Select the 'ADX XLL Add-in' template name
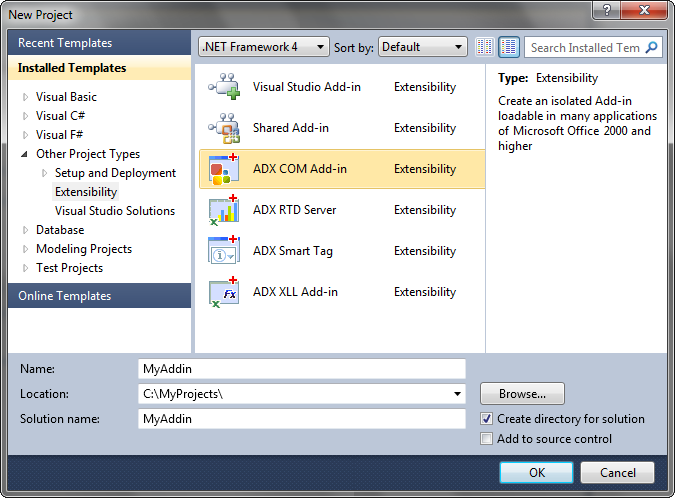Viewport: 675px width, 498px height. (295, 292)
